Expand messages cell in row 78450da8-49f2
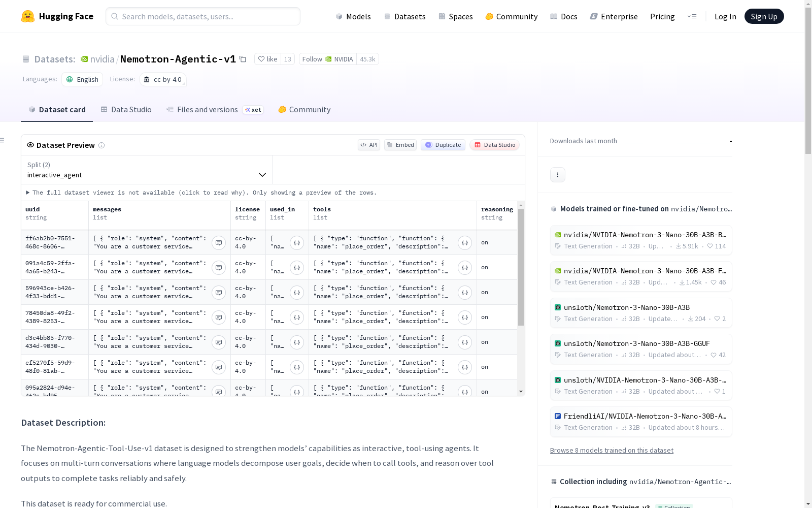Viewport: 812px width, 508px height. [219, 317]
